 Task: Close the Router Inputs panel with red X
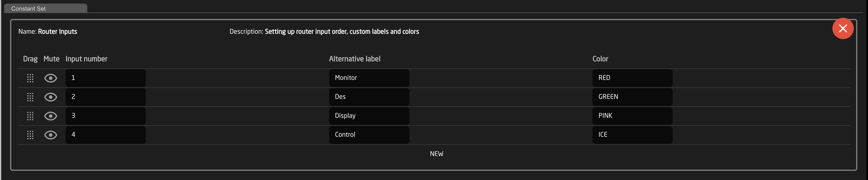coord(843,28)
